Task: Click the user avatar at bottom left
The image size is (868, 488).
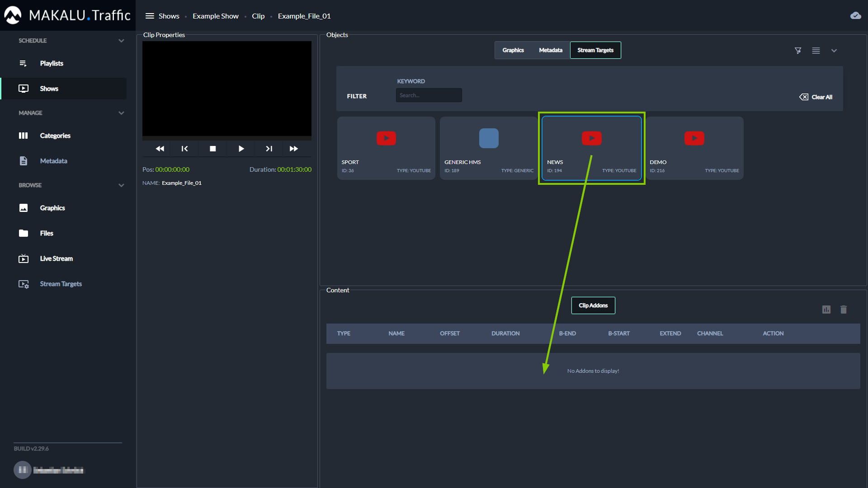Action: click(x=22, y=470)
